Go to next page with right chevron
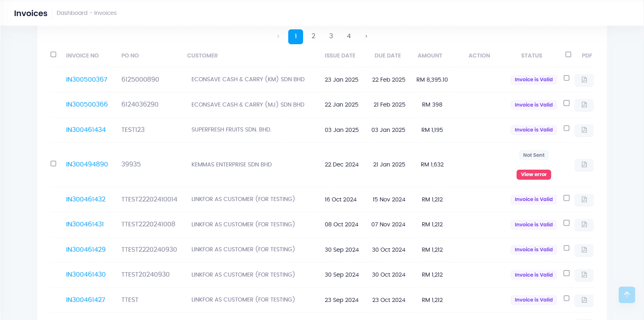The height and width of the screenshot is (320, 644). click(366, 36)
